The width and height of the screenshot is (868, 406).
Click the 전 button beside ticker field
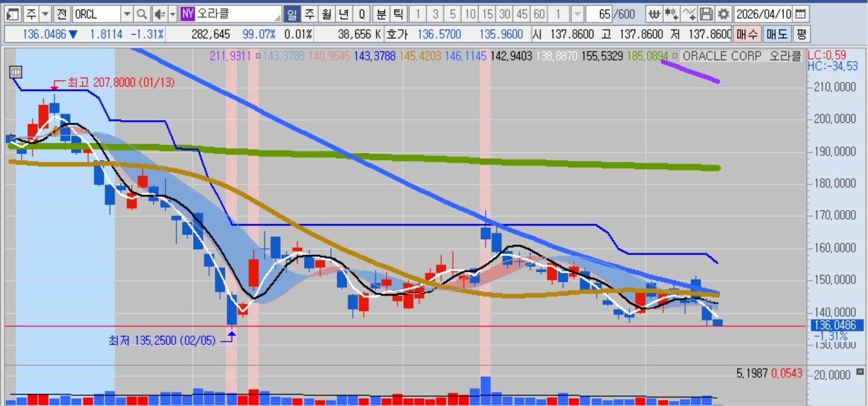[62, 13]
